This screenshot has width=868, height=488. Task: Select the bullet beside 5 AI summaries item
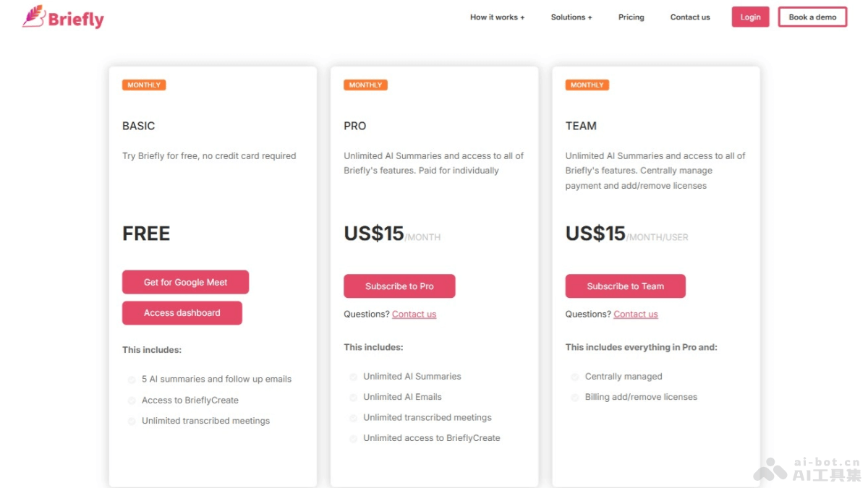pyautogui.click(x=132, y=379)
